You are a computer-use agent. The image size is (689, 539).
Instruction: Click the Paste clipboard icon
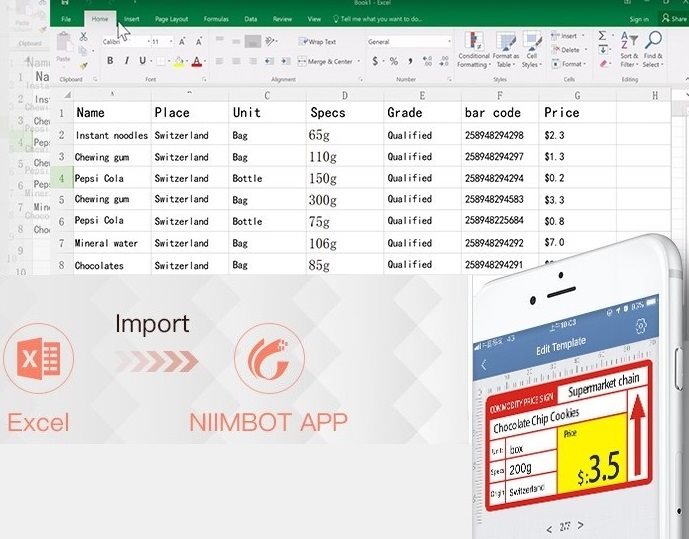(x=64, y=43)
